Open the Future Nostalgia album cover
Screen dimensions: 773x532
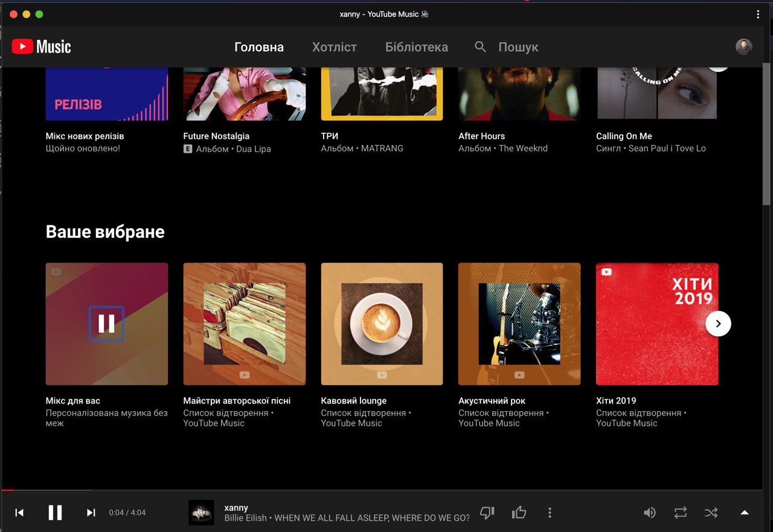point(245,94)
